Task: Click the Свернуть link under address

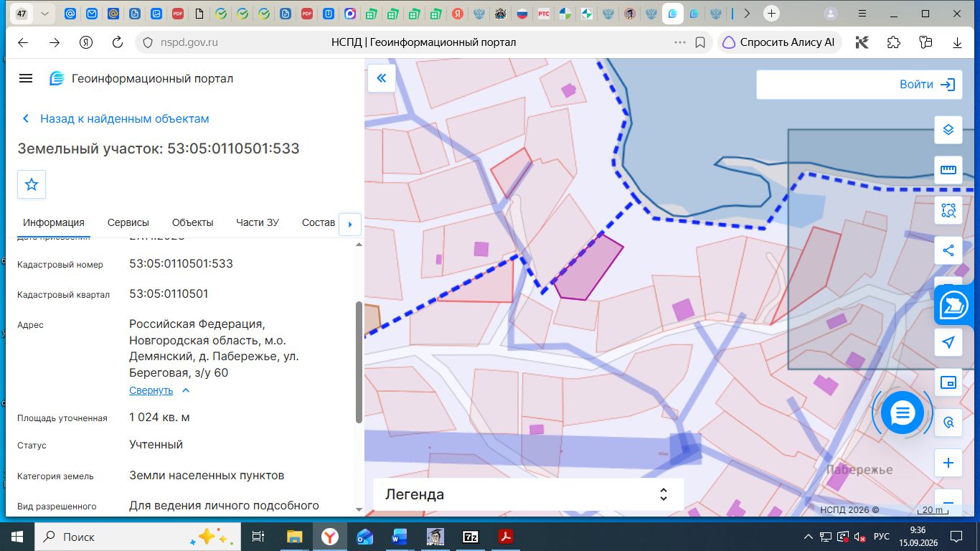Action: click(151, 390)
